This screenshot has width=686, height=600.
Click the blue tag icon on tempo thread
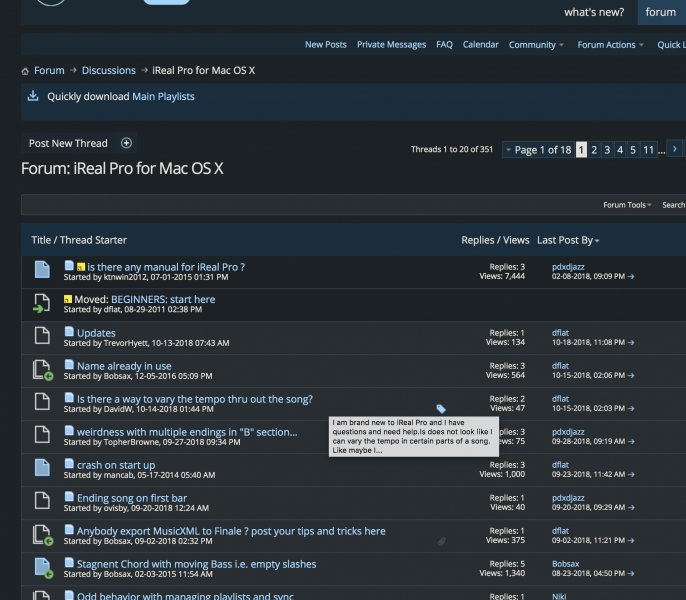[x=441, y=409]
